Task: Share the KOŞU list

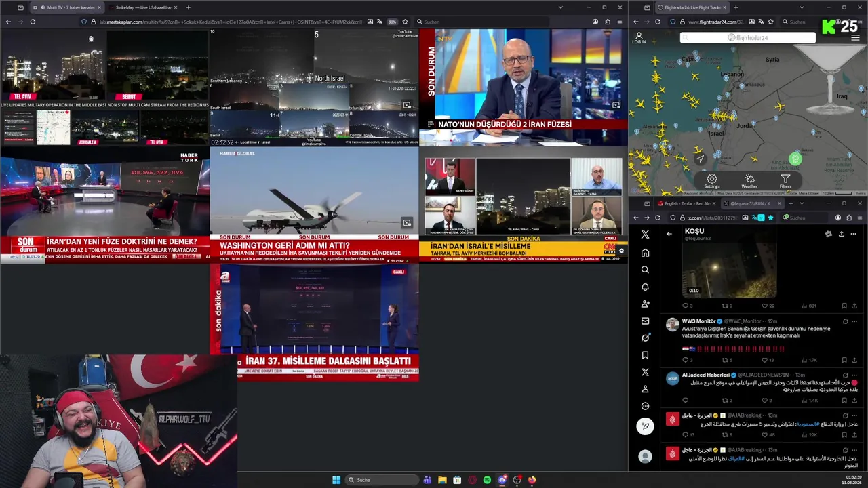Action: 841,234
